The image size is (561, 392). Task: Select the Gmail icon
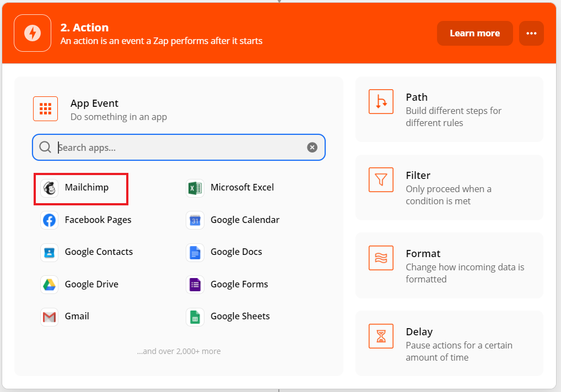(x=50, y=317)
